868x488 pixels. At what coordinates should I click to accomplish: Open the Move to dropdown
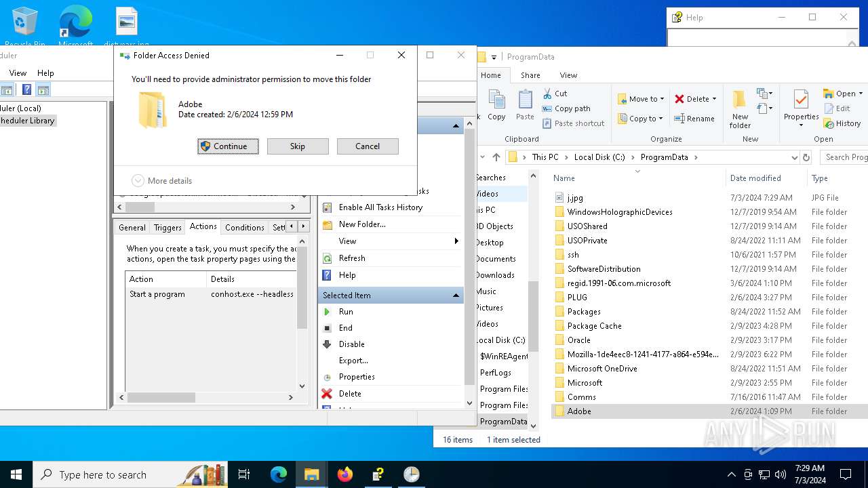click(x=641, y=99)
